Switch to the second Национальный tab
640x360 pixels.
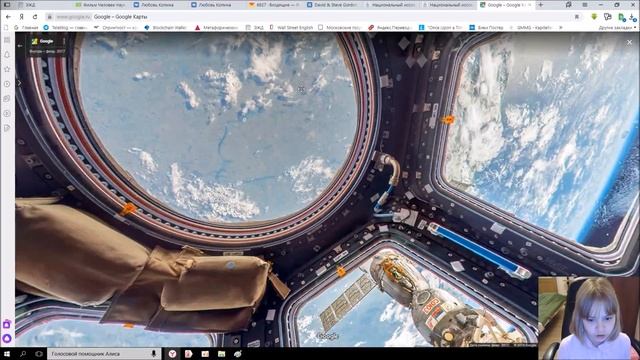[448, 5]
